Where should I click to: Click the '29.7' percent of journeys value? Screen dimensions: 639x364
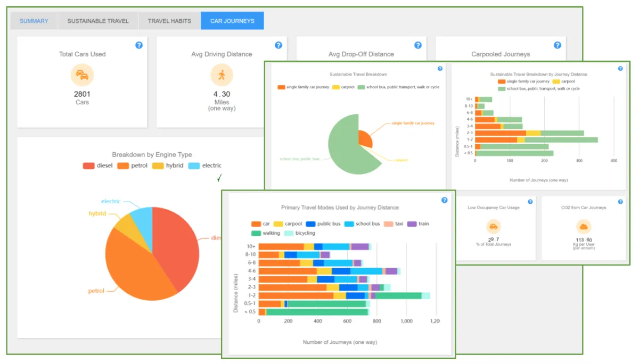(493, 239)
